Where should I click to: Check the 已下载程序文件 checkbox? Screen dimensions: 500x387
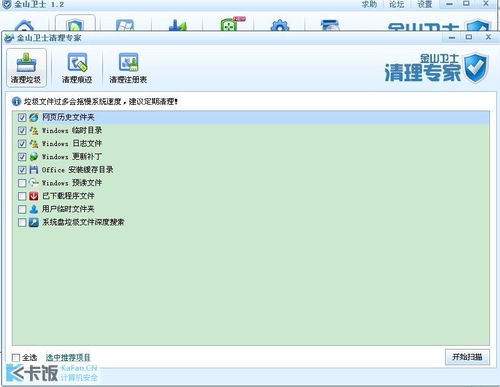coord(22,196)
